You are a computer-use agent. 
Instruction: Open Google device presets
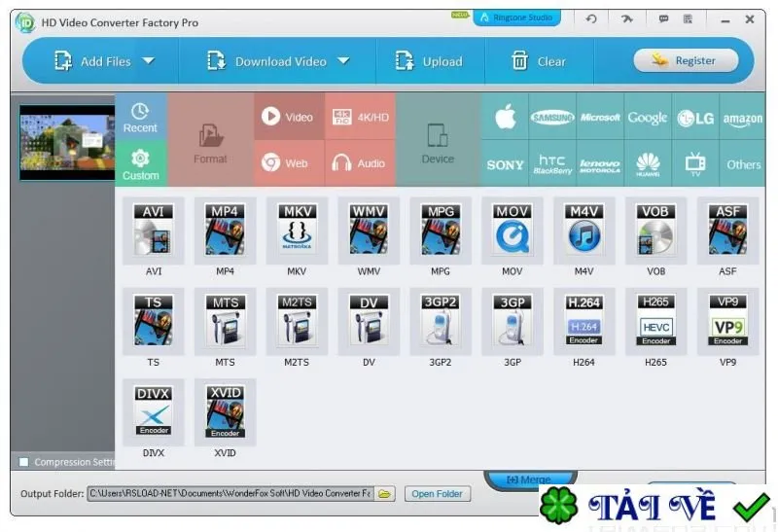click(648, 117)
